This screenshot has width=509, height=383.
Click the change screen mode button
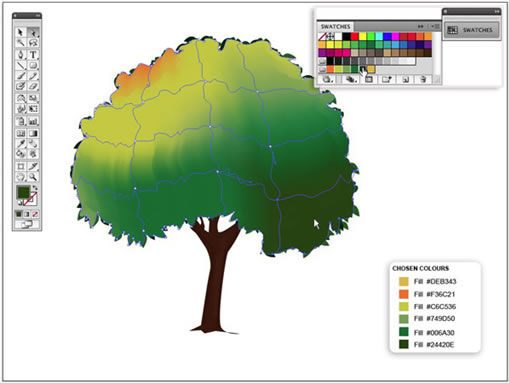[x=27, y=224]
